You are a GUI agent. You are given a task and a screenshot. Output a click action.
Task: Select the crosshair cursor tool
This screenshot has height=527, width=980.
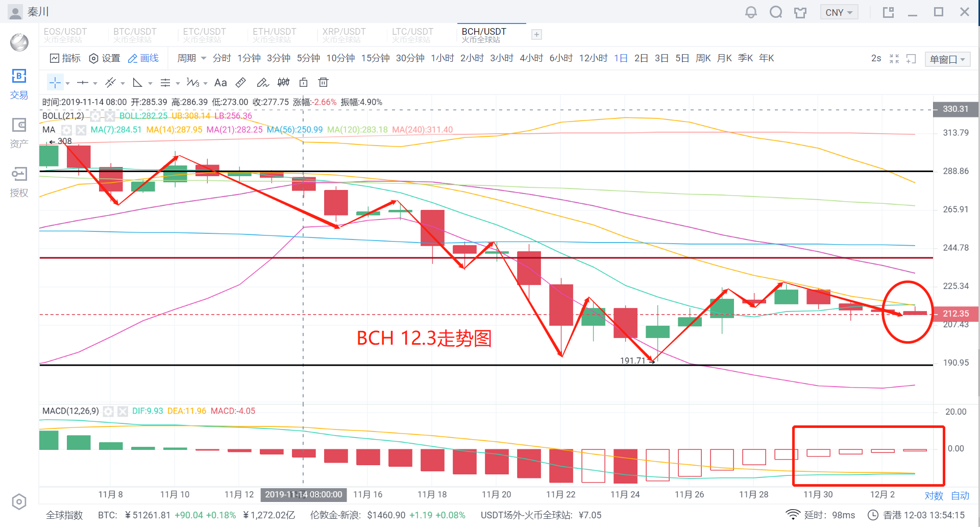click(x=55, y=83)
